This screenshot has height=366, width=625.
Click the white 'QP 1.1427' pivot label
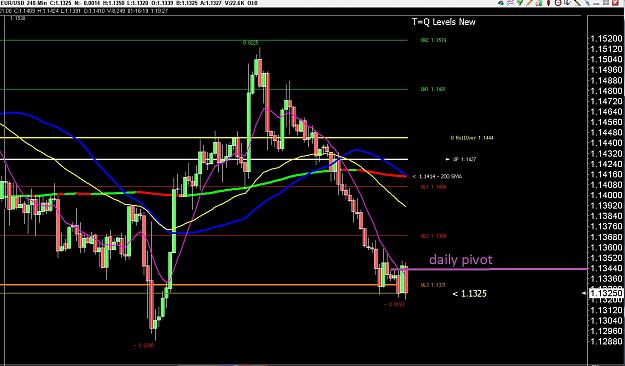pos(461,159)
